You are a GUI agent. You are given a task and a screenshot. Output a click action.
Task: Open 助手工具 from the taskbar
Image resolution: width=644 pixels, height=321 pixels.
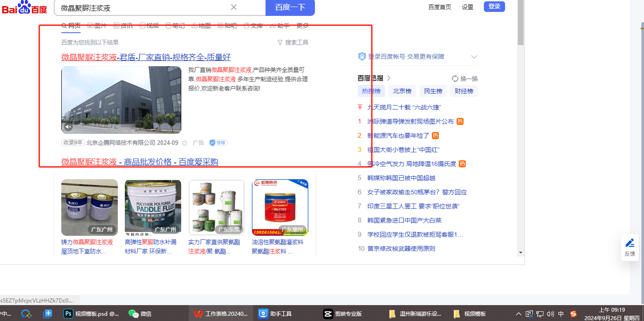pos(276,314)
